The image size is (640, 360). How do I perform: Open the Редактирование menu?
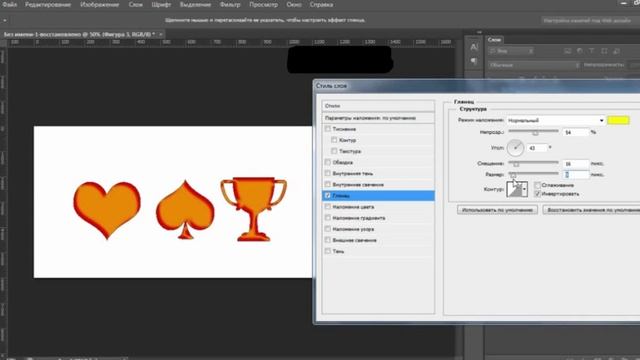48,5
